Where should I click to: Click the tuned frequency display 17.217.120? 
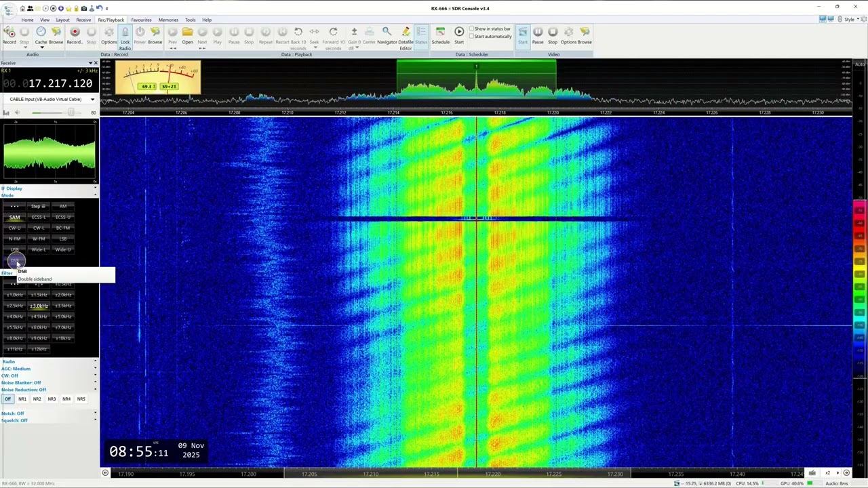point(60,83)
